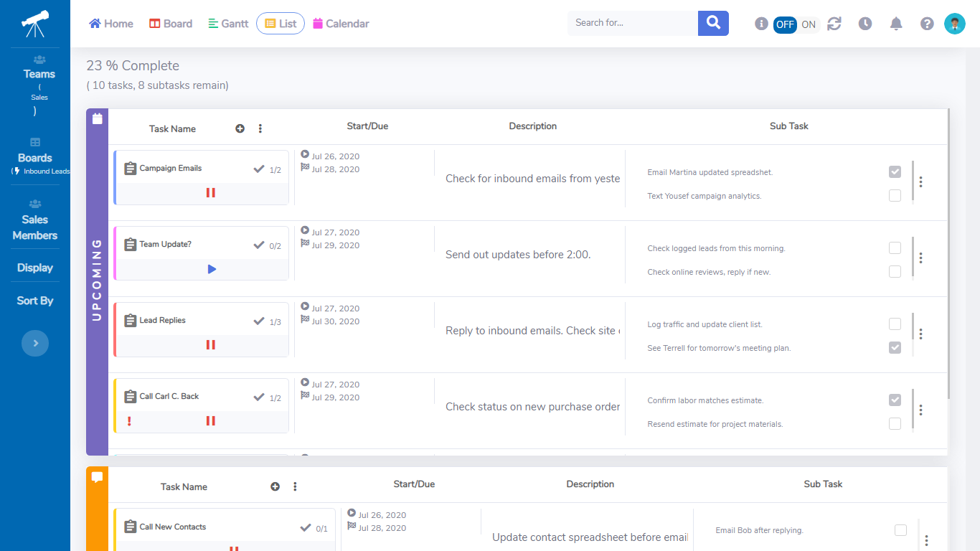Switch the toggle to ON

pos(809,24)
